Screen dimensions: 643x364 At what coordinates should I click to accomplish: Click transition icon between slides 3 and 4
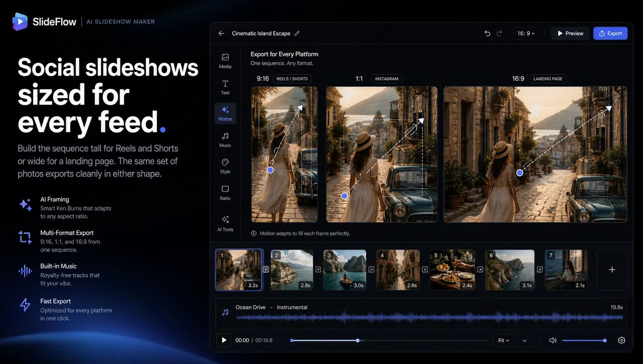click(371, 270)
